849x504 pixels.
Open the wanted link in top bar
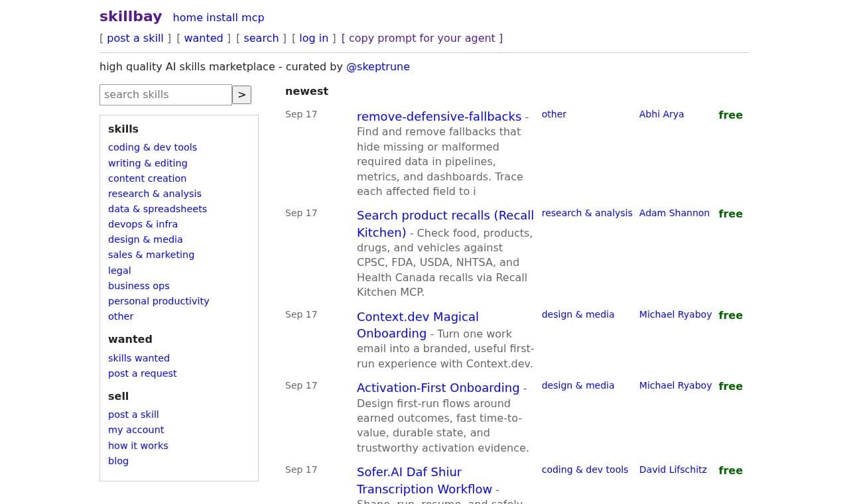pyautogui.click(x=204, y=38)
